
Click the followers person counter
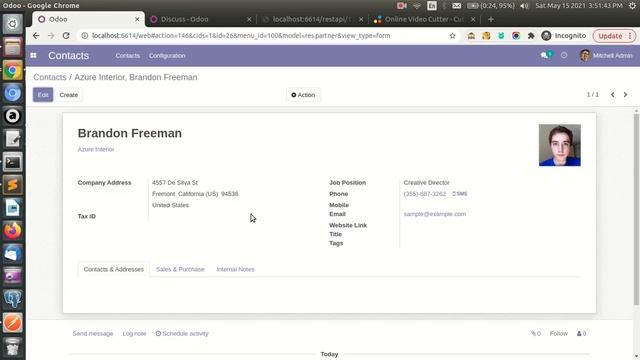[x=582, y=333]
